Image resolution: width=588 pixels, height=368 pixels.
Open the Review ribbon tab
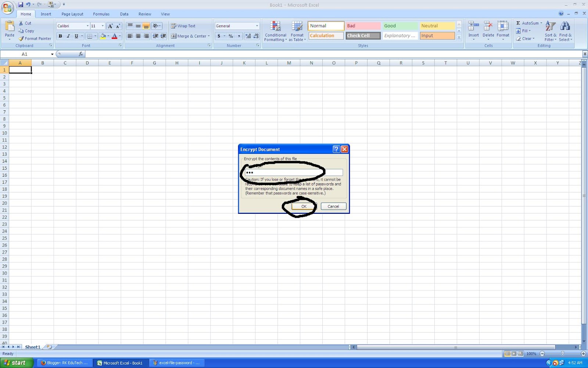click(144, 14)
